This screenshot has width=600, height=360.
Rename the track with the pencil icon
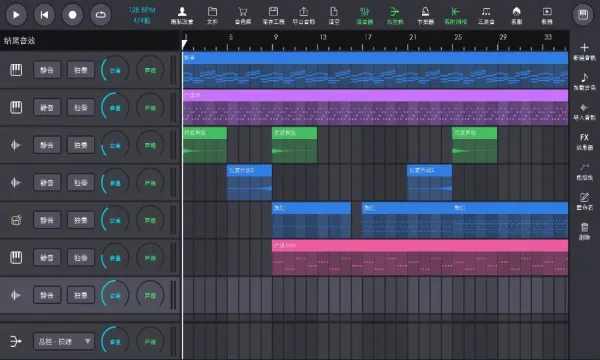[584, 201]
